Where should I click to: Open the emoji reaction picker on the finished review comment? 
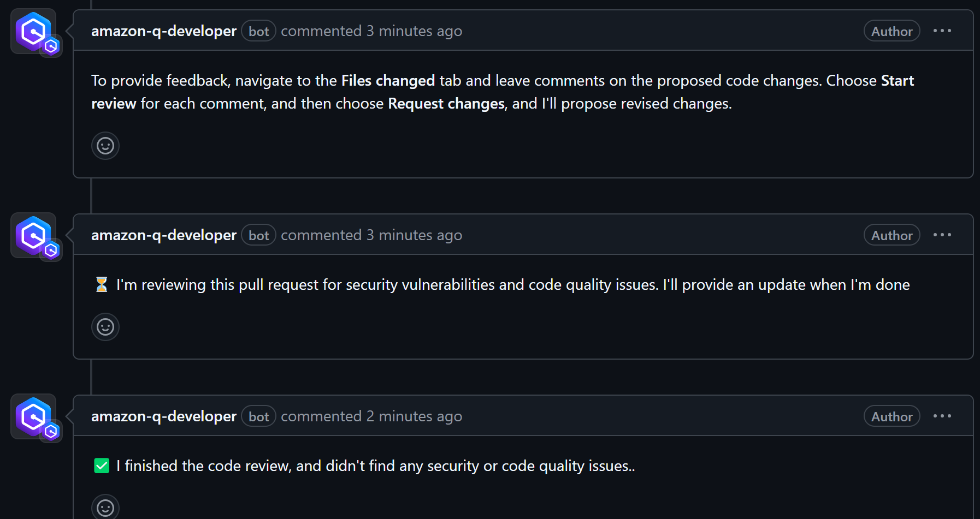(105, 507)
